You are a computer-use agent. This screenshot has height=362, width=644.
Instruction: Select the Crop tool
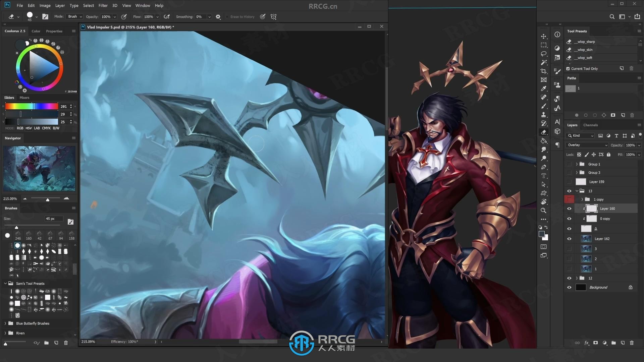coord(544,71)
